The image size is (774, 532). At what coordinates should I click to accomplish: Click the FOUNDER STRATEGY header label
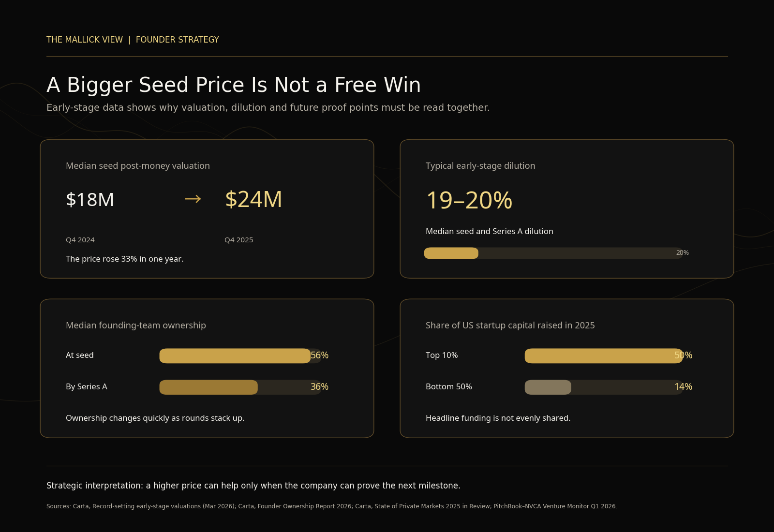coord(177,40)
